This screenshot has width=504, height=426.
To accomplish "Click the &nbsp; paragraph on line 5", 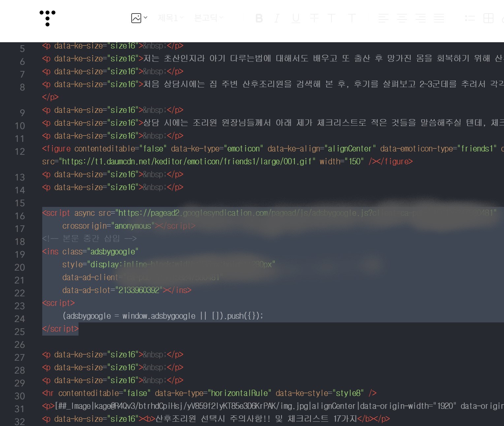I will pyautogui.click(x=113, y=46).
